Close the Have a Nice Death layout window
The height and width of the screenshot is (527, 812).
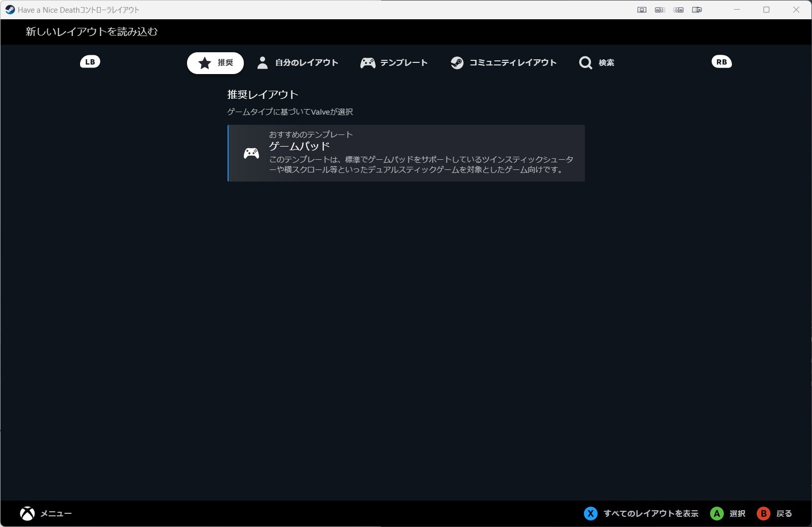[796, 10]
